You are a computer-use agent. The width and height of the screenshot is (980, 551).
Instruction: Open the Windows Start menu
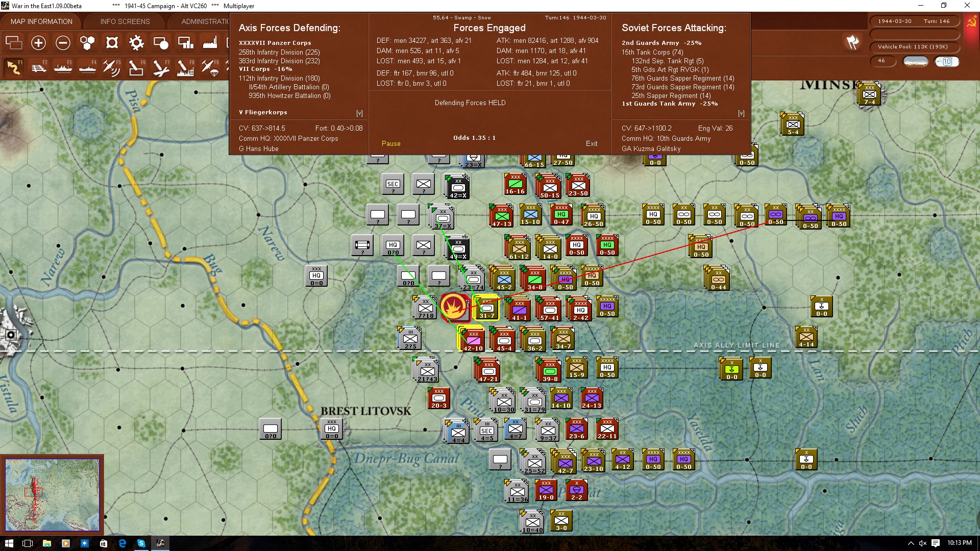[x=9, y=543]
